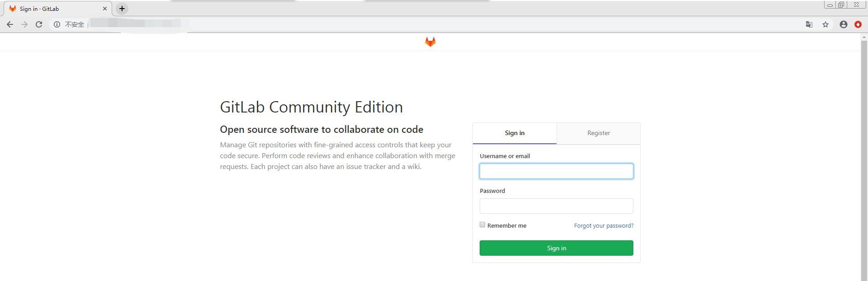
Task: Click the browser forward arrow
Action: 24,24
